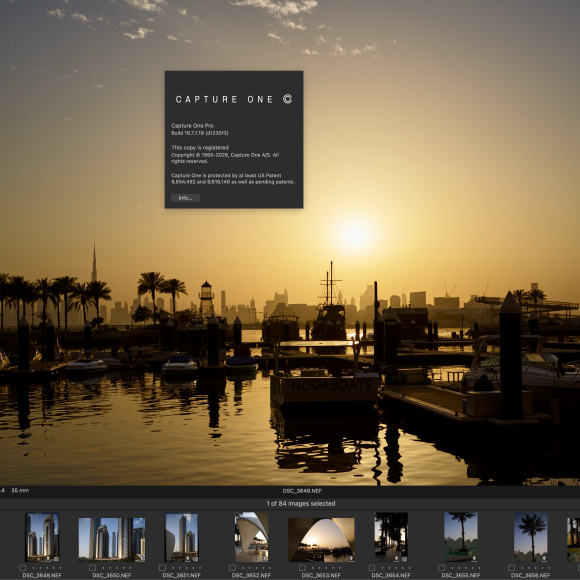Click the '1 of 84 images selected' status text
The image size is (580, 580).
click(301, 503)
